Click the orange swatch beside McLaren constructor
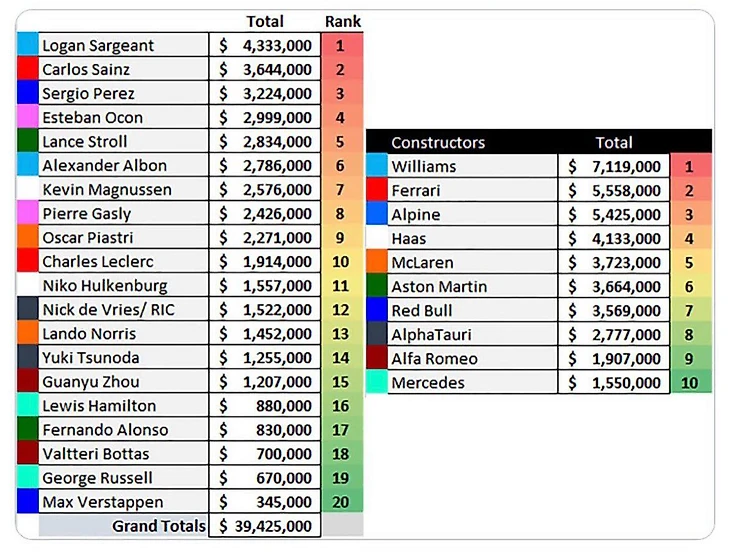730x554 pixels. coord(376,263)
